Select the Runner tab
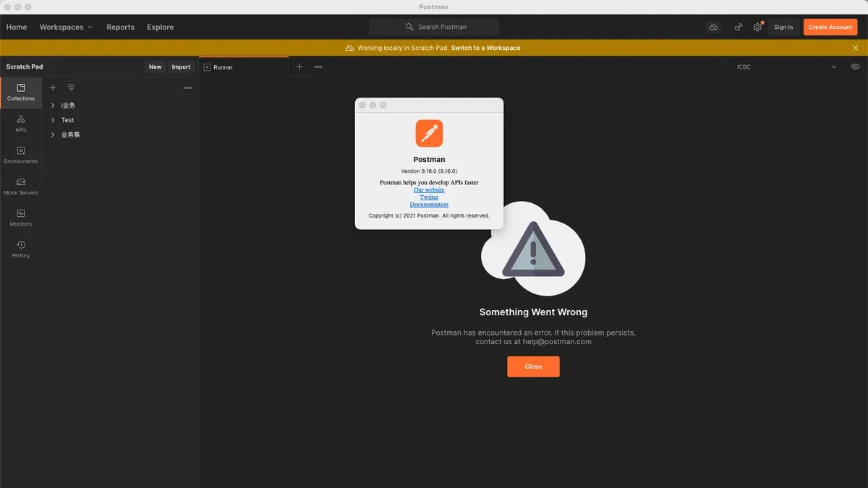The width and height of the screenshot is (868, 488). pos(243,67)
